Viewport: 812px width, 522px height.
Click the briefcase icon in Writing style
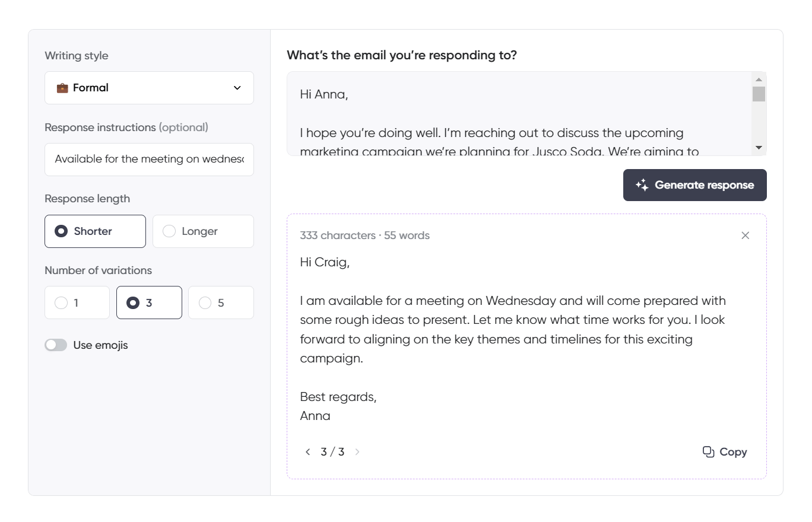[64, 87]
